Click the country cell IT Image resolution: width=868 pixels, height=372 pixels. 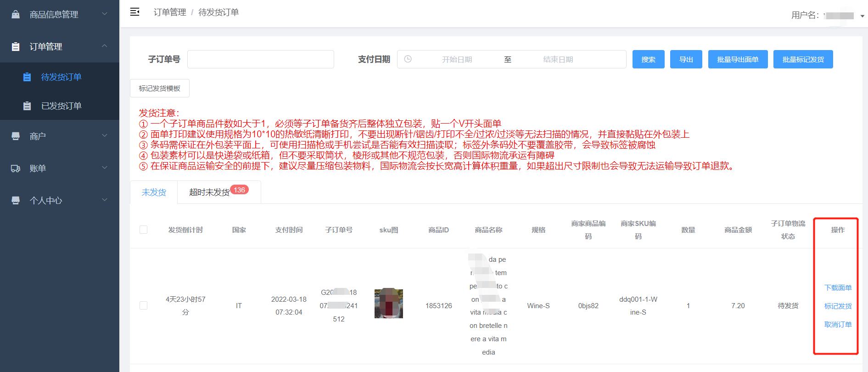click(x=239, y=305)
